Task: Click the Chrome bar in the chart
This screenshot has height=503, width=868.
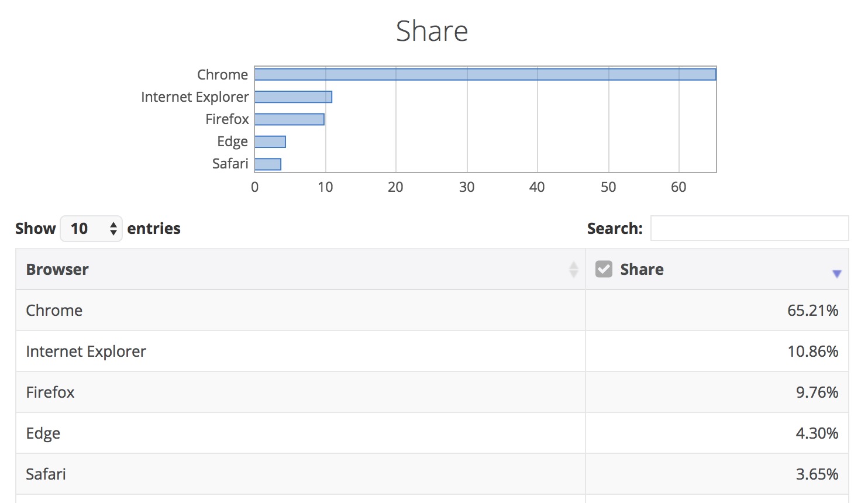Action: click(485, 74)
